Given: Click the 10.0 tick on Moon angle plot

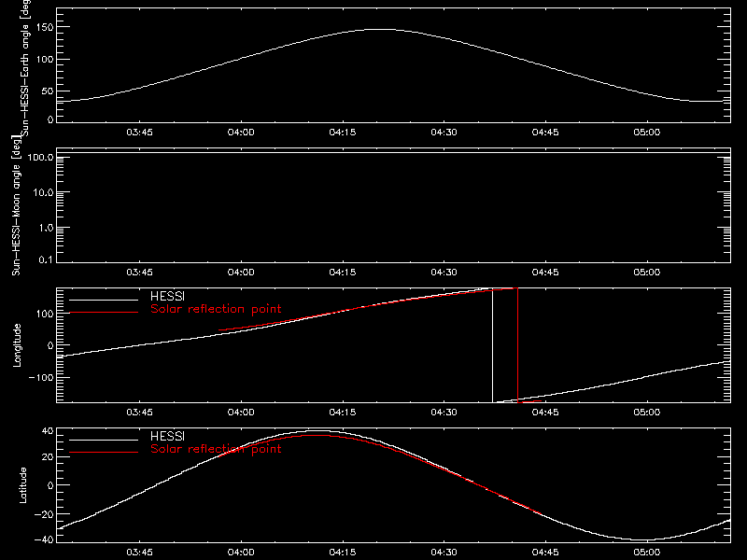Looking at the screenshot, I should pyautogui.click(x=43, y=192).
